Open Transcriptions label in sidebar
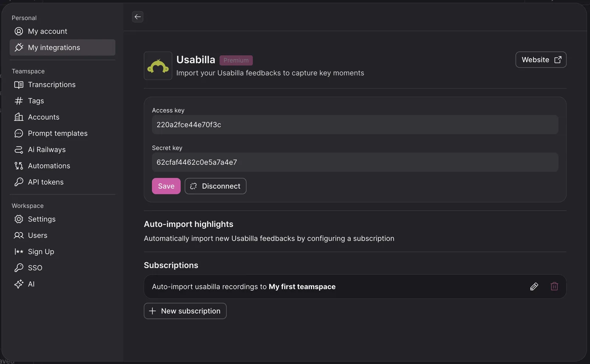This screenshot has height=364, width=590. click(x=52, y=85)
